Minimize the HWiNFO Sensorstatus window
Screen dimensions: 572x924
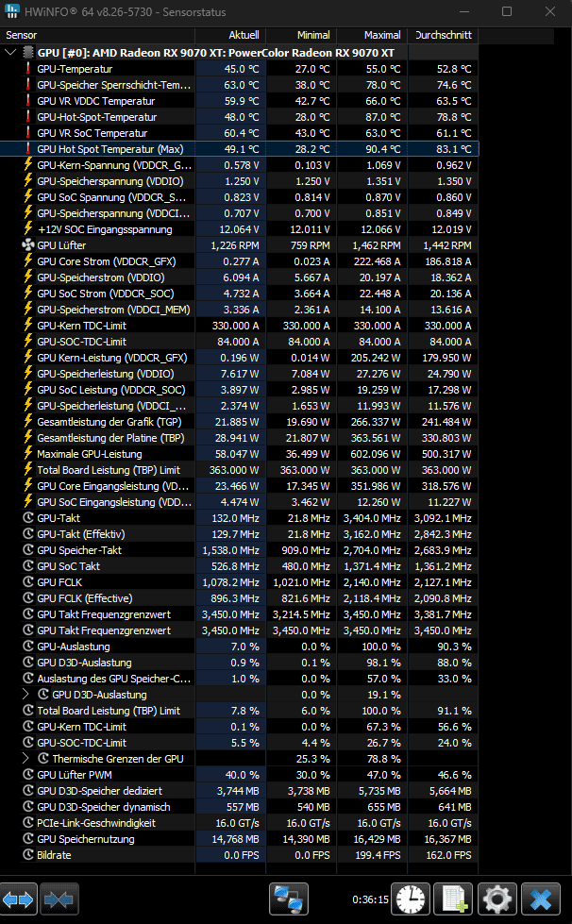pos(464,11)
